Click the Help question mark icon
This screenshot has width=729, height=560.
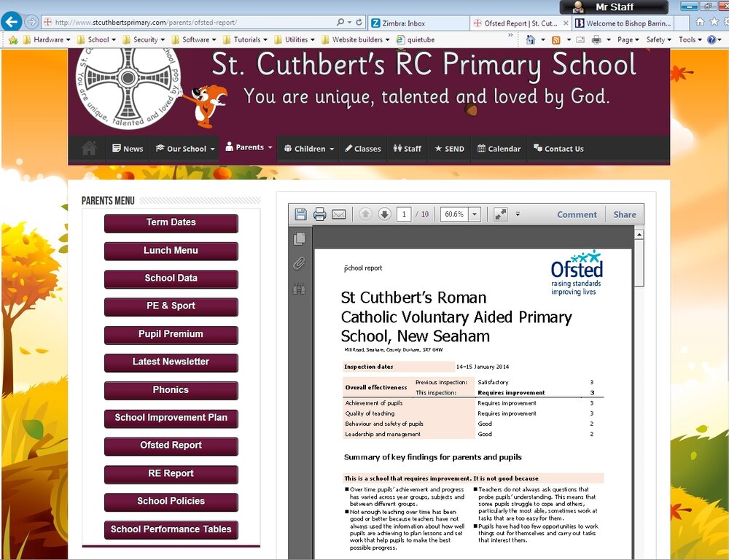point(712,39)
